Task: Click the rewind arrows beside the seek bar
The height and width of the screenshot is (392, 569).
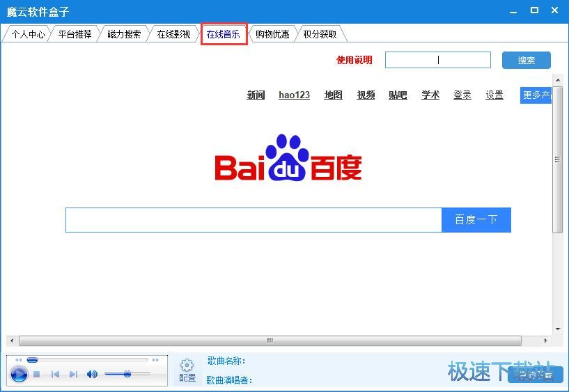Action: coord(18,360)
